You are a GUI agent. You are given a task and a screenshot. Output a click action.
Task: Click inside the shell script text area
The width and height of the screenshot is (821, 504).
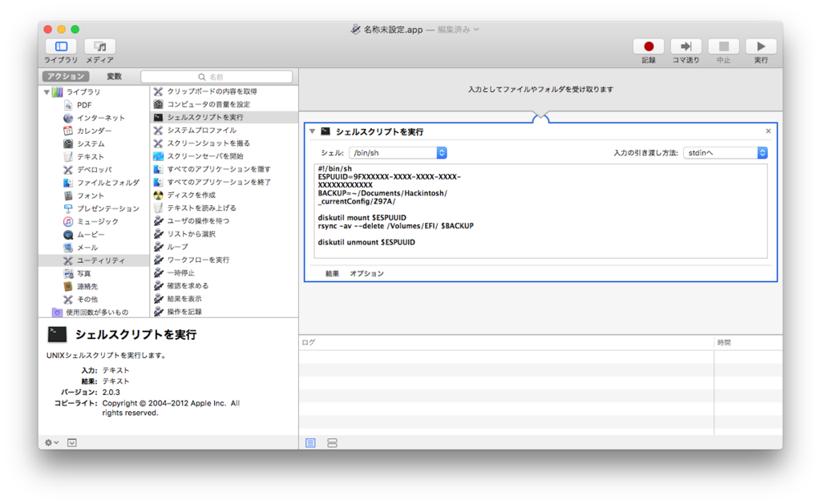click(x=541, y=211)
